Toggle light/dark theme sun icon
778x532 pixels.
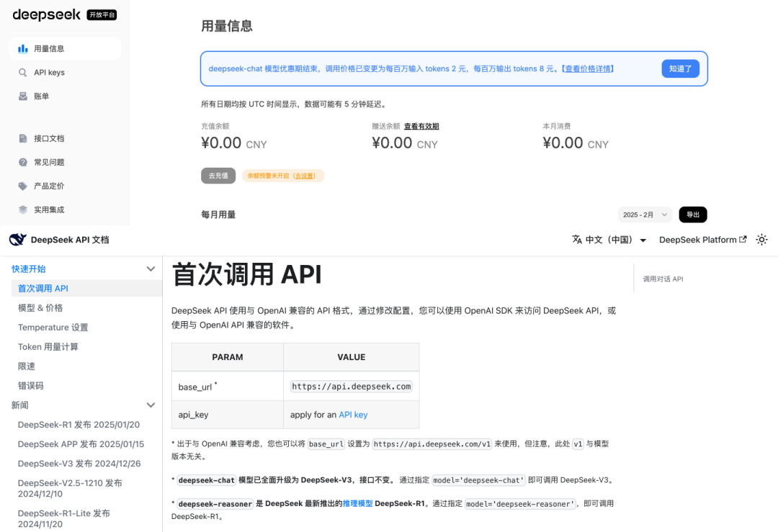(x=761, y=240)
